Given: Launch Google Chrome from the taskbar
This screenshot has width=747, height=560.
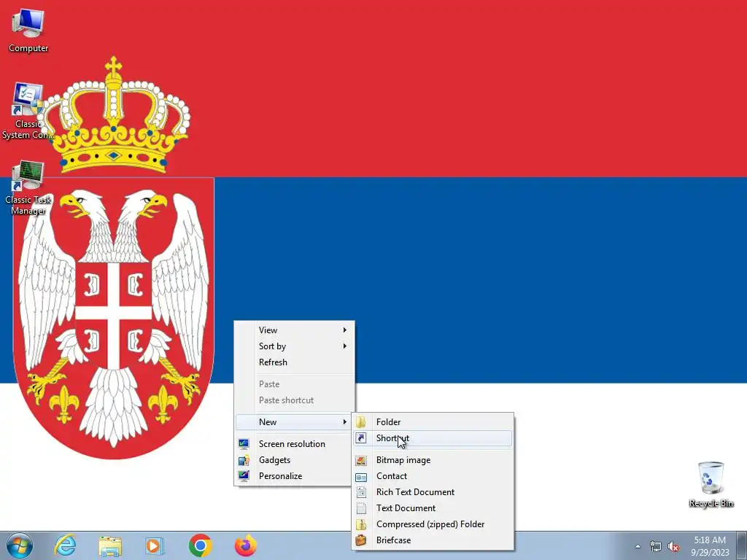Looking at the screenshot, I should (200, 545).
